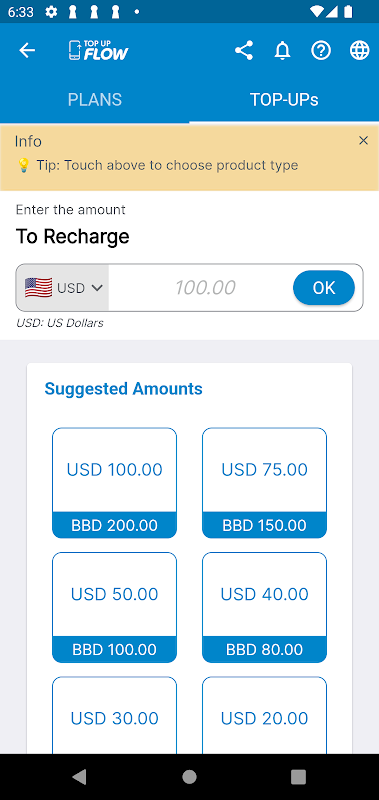Expand the USD currency dropdown
This screenshot has height=800, width=379.
pos(63,288)
